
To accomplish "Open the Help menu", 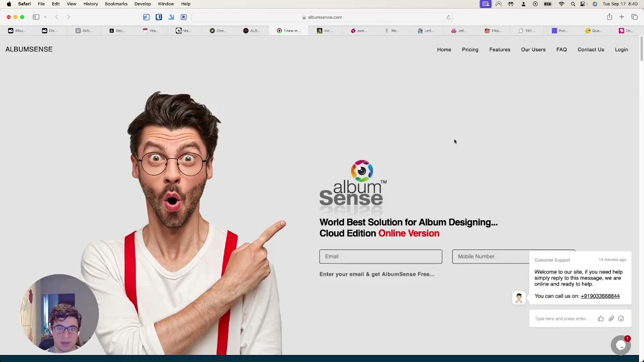I will (x=186, y=4).
